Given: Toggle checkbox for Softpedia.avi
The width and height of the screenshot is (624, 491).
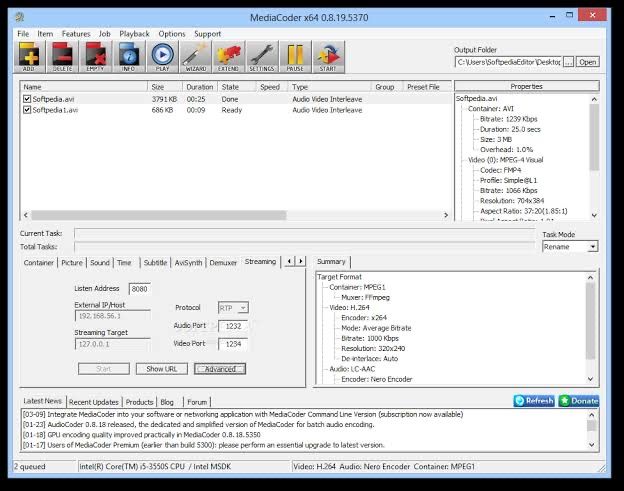Looking at the screenshot, I should [27, 99].
